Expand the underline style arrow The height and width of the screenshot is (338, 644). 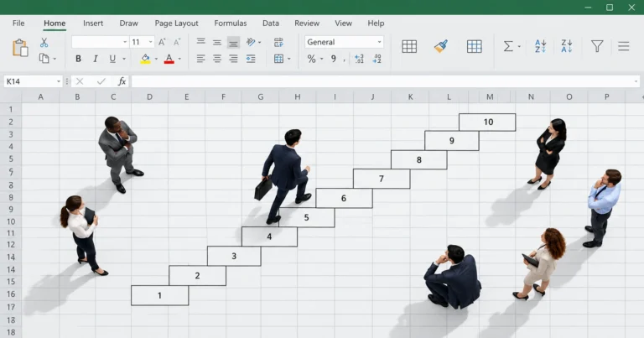123,60
